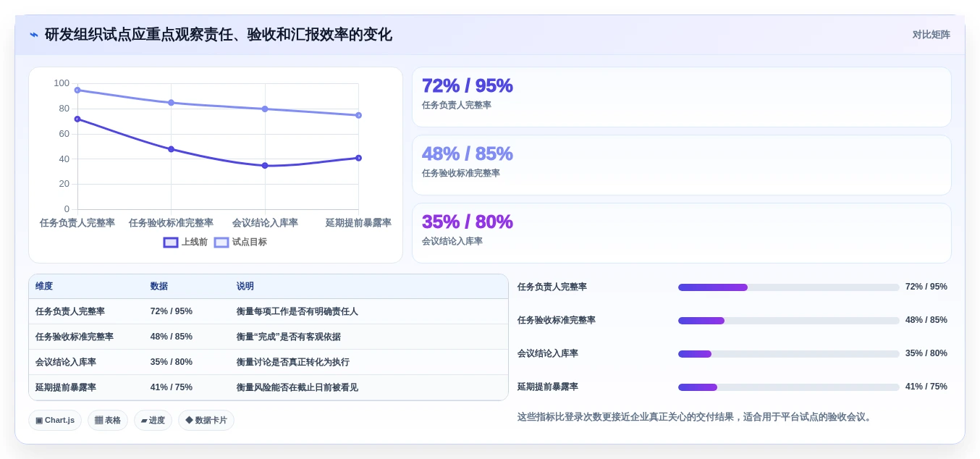
Task: Click the 上线前 data point at 任务负责人完整率
Action: click(77, 119)
